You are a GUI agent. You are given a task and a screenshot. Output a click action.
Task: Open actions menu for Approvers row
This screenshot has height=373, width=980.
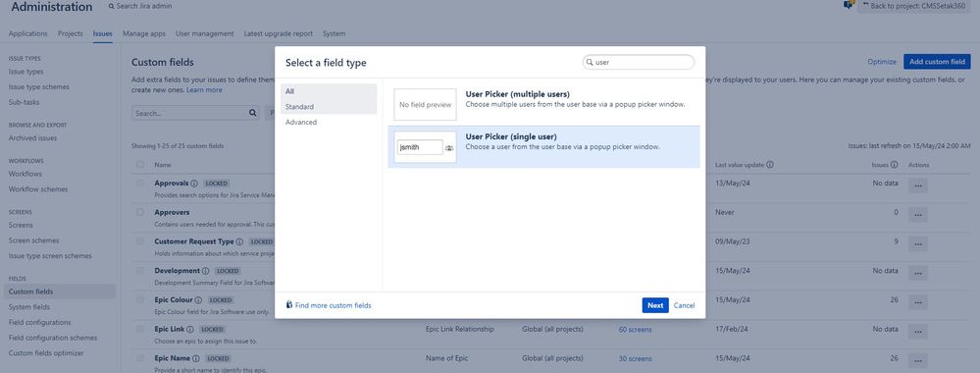(917, 215)
